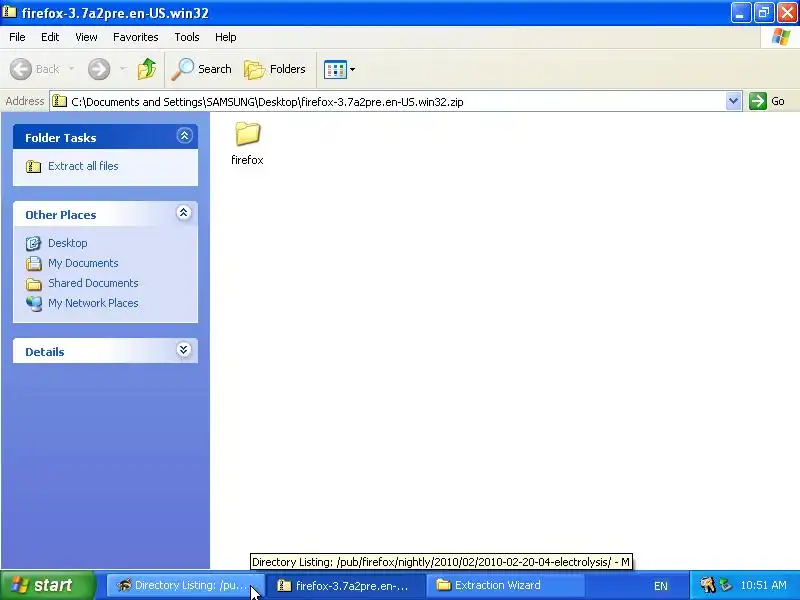Click the window title bar zip icon

(x=9, y=12)
